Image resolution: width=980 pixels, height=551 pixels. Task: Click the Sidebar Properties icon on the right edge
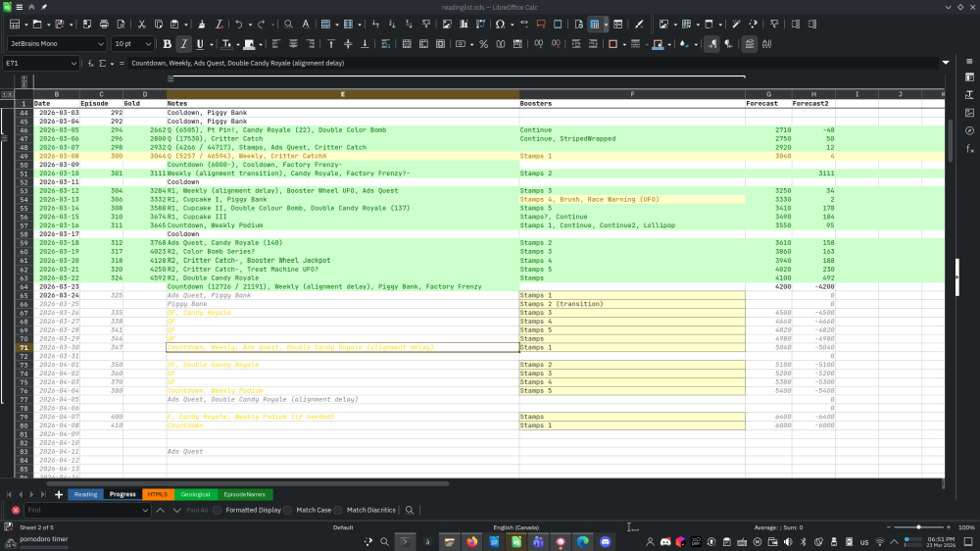point(969,77)
